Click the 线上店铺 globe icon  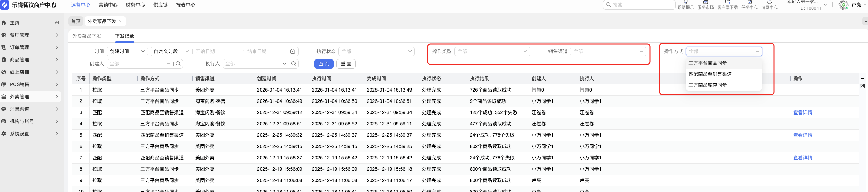pyautogui.click(x=4, y=72)
